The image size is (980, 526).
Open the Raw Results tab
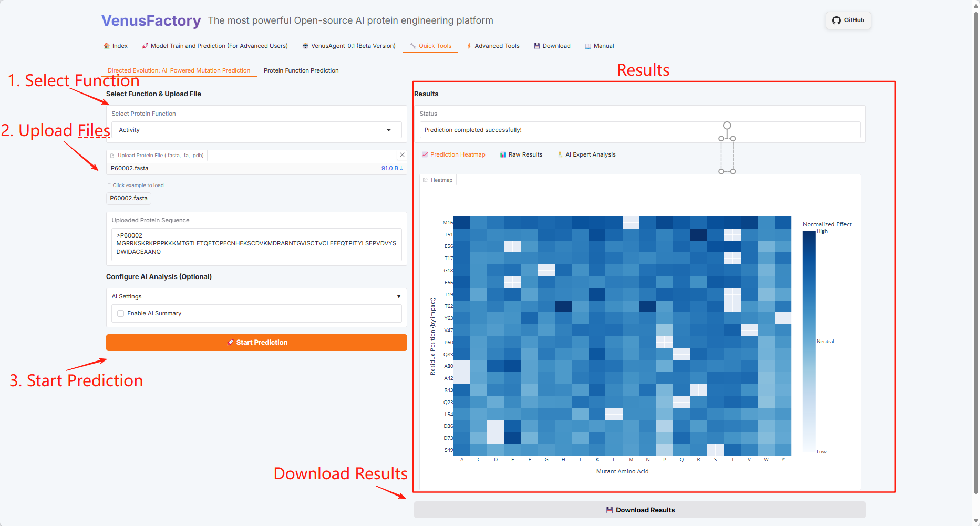(521, 154)
